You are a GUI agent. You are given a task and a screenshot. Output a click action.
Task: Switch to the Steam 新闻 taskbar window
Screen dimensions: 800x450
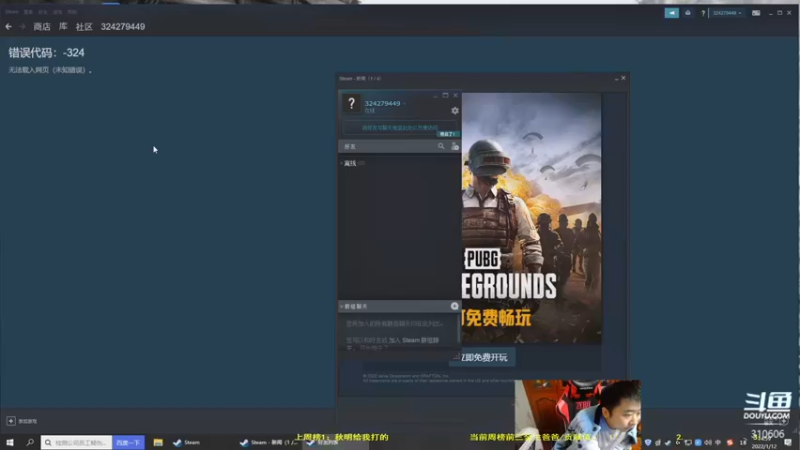click(268, 442)
